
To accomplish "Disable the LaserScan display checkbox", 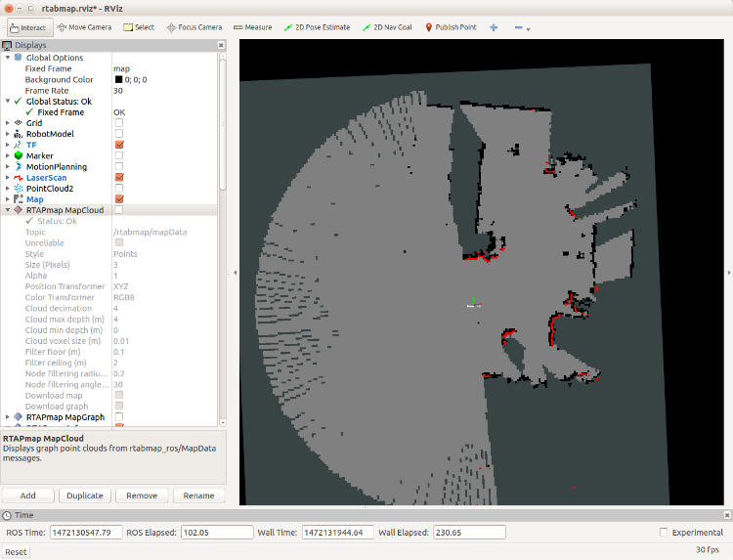I will [119, 177].
